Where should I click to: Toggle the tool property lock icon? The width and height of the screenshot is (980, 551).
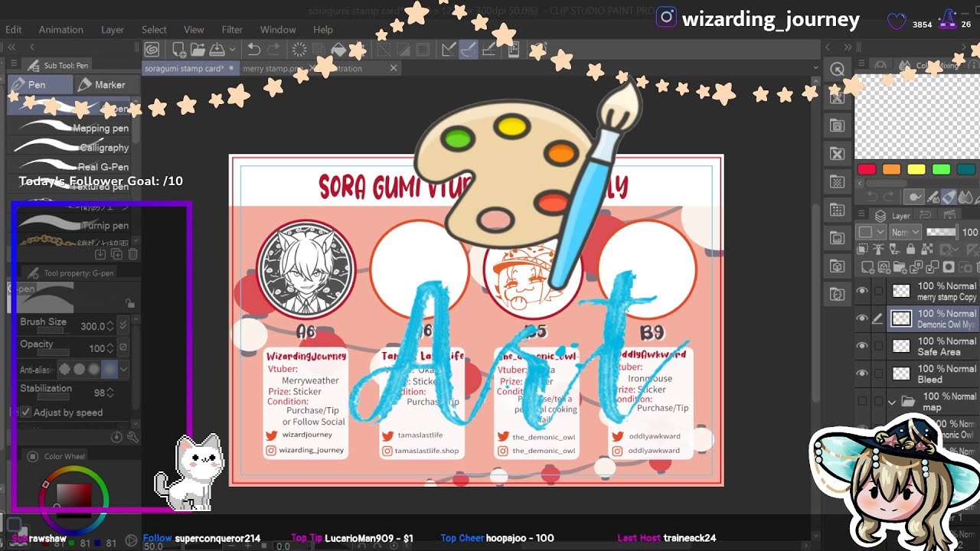click(129, 303)
